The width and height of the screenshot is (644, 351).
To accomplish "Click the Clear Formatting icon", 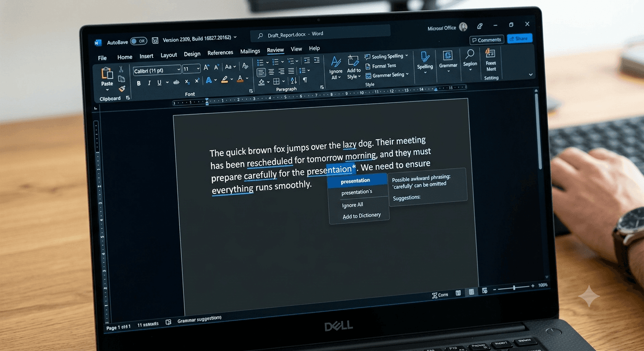I will (x=245, y=66).
